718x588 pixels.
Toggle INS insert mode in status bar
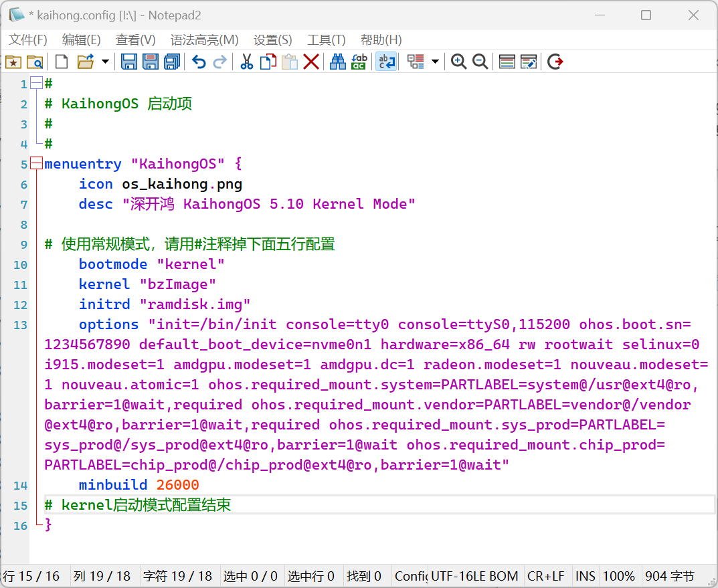tap(586, 576)
